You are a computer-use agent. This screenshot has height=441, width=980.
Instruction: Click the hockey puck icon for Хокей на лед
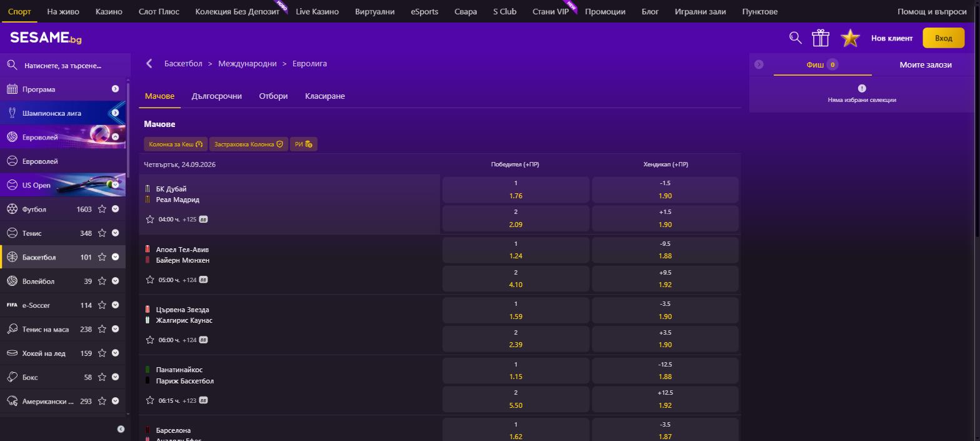pyautogui.click(x=12, y=353)
